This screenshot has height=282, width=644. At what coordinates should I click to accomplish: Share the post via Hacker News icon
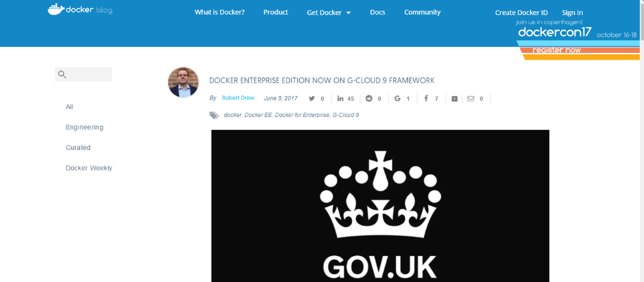coord(454,99)
